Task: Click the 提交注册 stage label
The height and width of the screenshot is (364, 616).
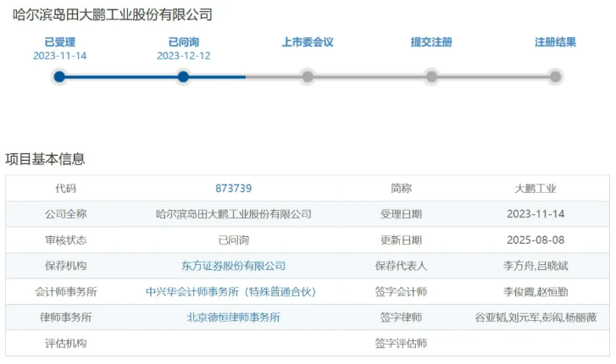Action: pos(431,42)
